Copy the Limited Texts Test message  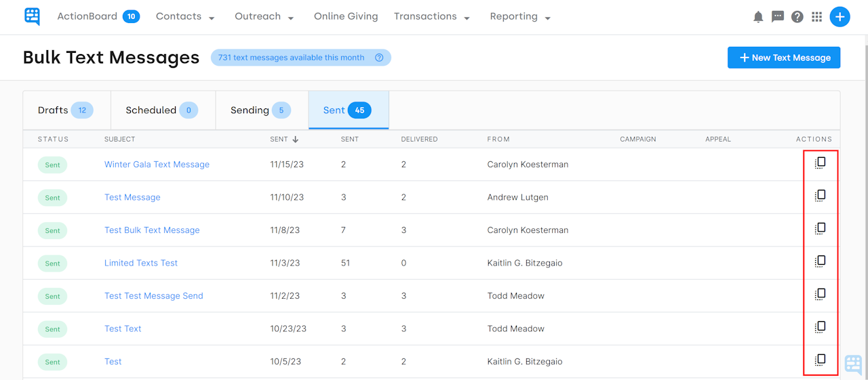click(820, 261)
